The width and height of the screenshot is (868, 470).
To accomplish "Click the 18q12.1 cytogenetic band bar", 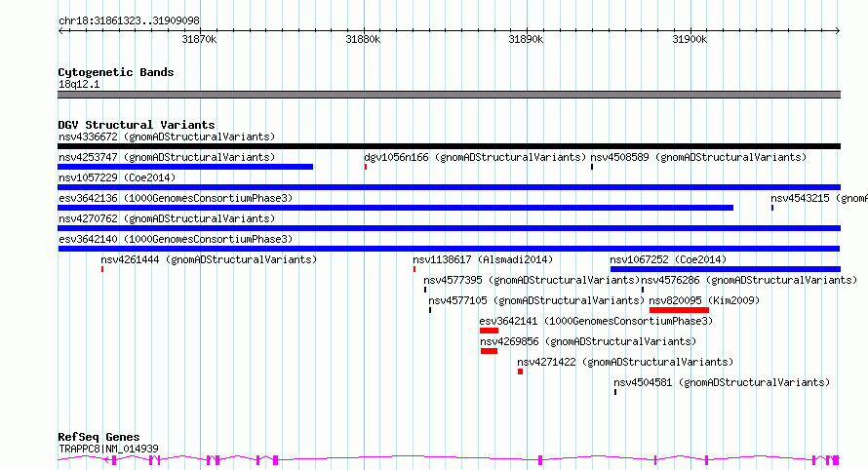I will (x=449, y=95).
